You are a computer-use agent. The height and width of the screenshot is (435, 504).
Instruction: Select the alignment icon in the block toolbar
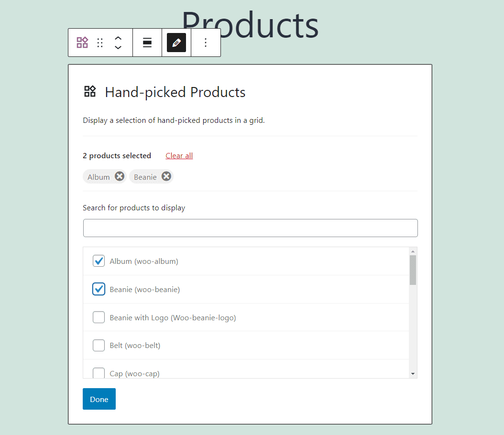coord(147,43)
